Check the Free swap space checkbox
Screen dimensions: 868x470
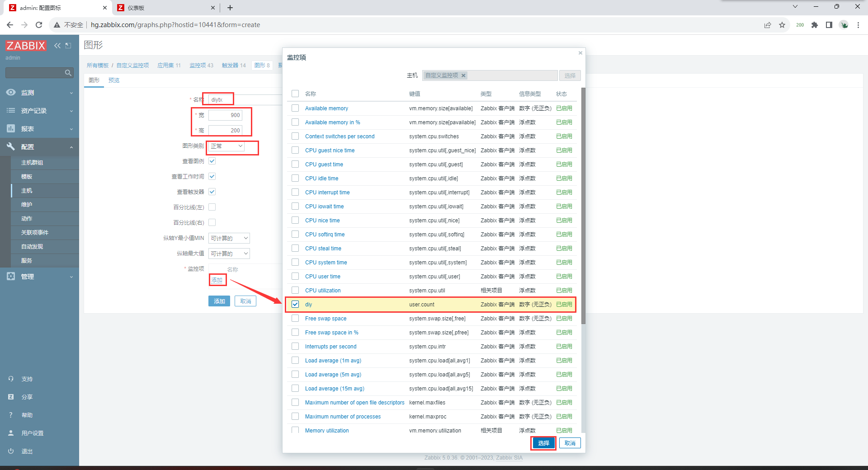[295, 318]
